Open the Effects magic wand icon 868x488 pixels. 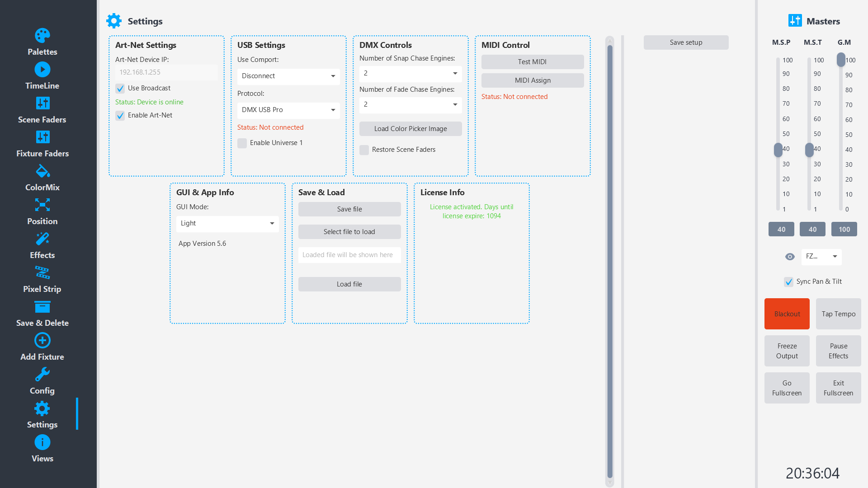[42, 239]
